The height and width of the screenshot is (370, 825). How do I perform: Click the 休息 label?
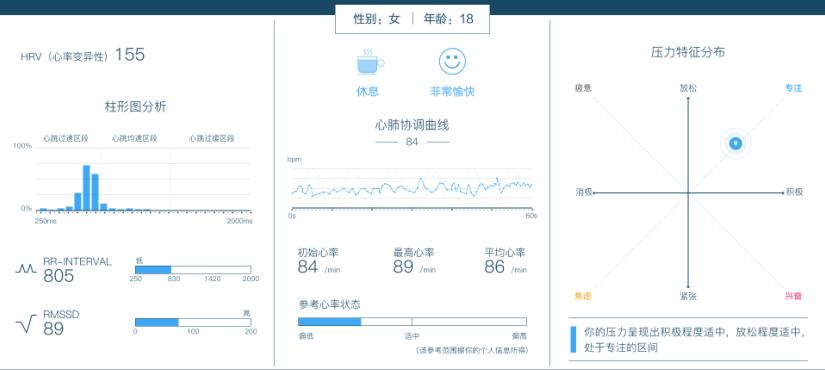(367, 91)
